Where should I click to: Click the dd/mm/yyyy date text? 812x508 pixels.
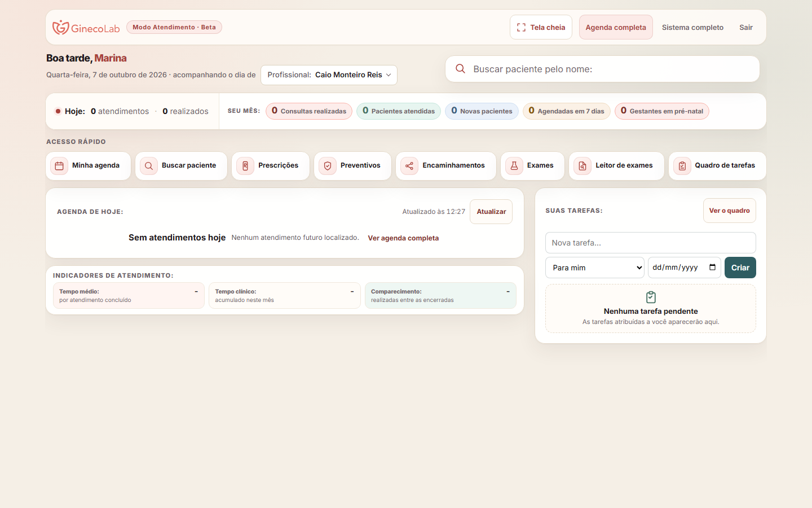675,268
